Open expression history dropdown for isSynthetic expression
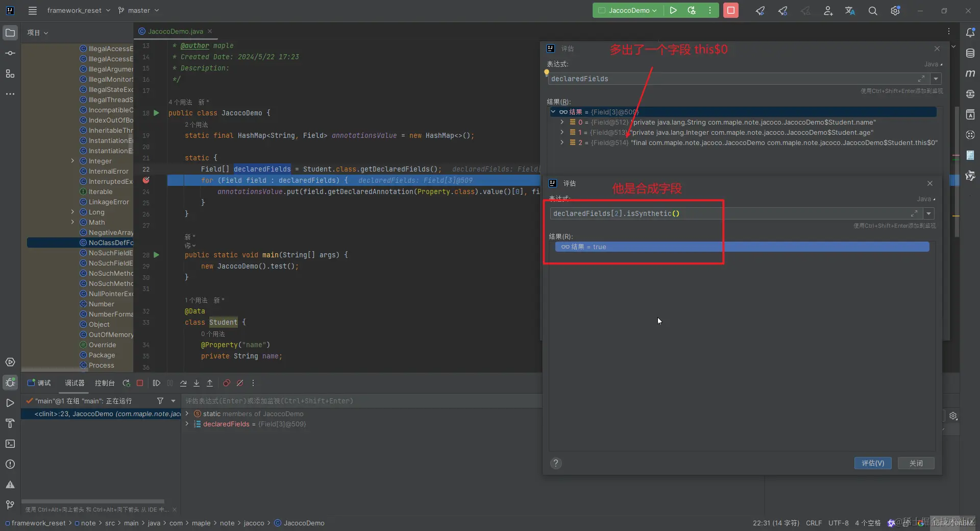 (x=929, y=213)
